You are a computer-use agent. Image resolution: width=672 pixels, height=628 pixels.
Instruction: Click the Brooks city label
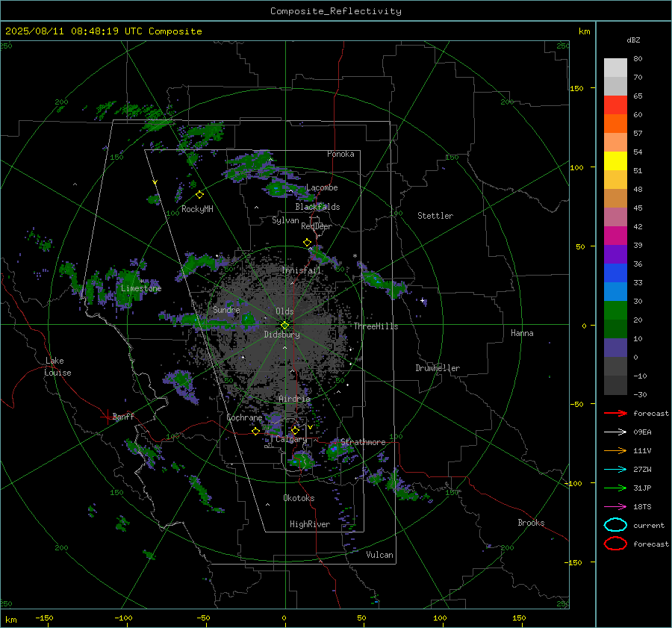(x=531, y=523)
